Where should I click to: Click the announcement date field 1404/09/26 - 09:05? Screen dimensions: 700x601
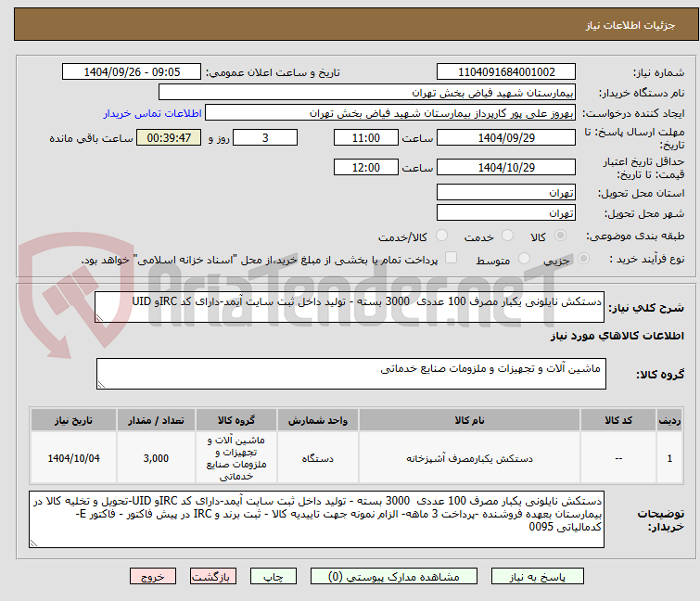tap(132, 72)
